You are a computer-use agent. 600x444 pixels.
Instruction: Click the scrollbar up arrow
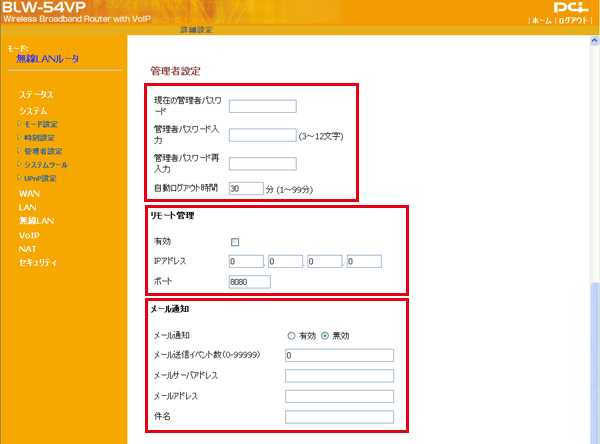coord(594,41)
